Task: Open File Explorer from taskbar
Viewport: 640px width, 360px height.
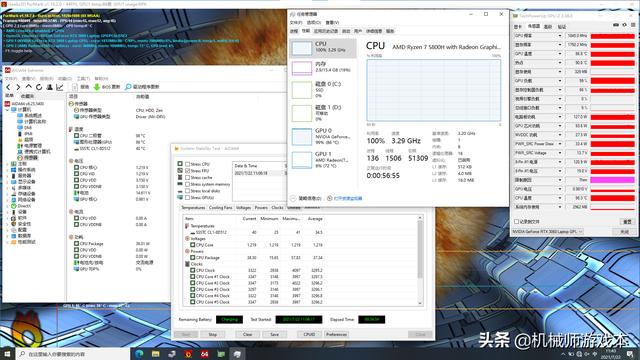Action: pos(156,354)
